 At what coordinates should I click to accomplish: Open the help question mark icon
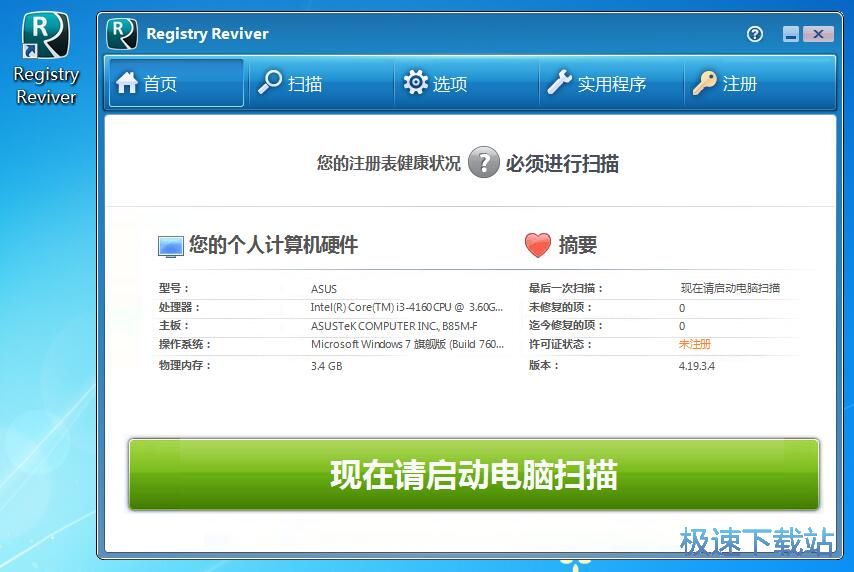[754, 34]
